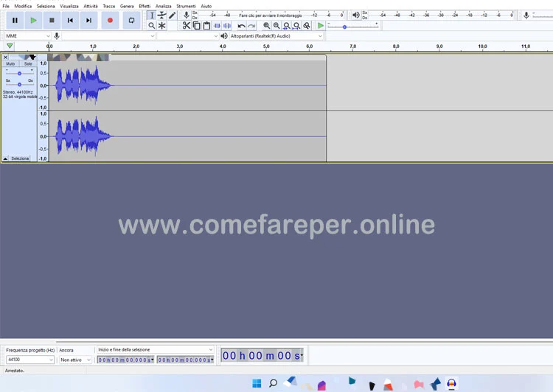Click the Cut scissors icon

point(187,25)
